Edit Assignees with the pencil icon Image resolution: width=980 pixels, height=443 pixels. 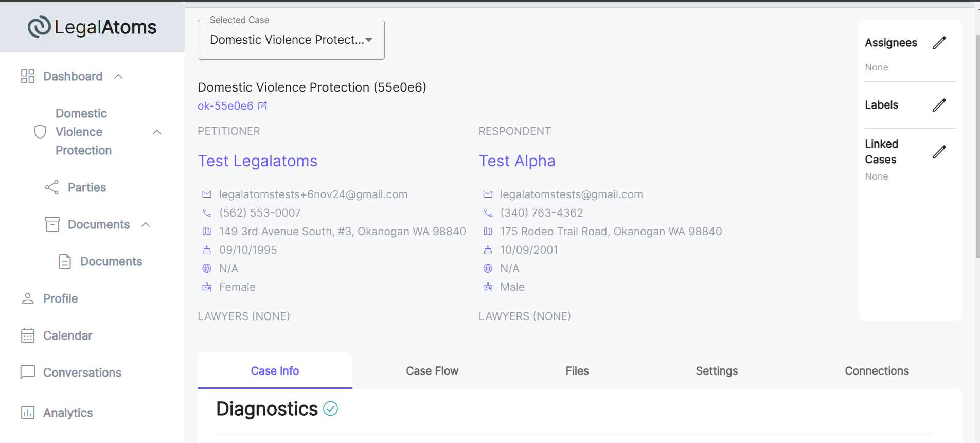click(x=939, y=43)
